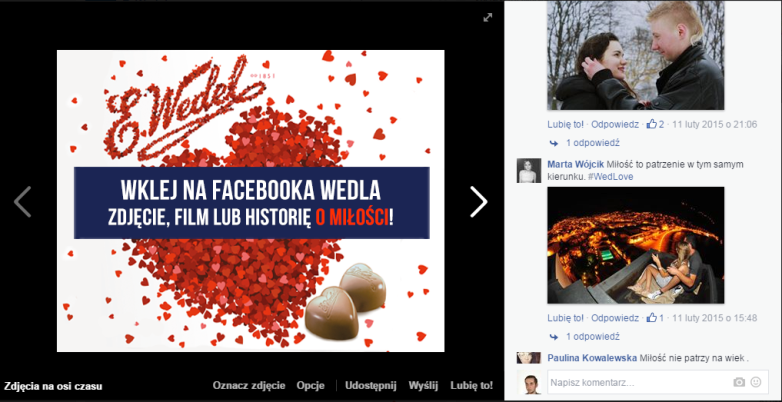Go to the previous photo with the left arrow

pyautogui.click(x=22, y=202)
